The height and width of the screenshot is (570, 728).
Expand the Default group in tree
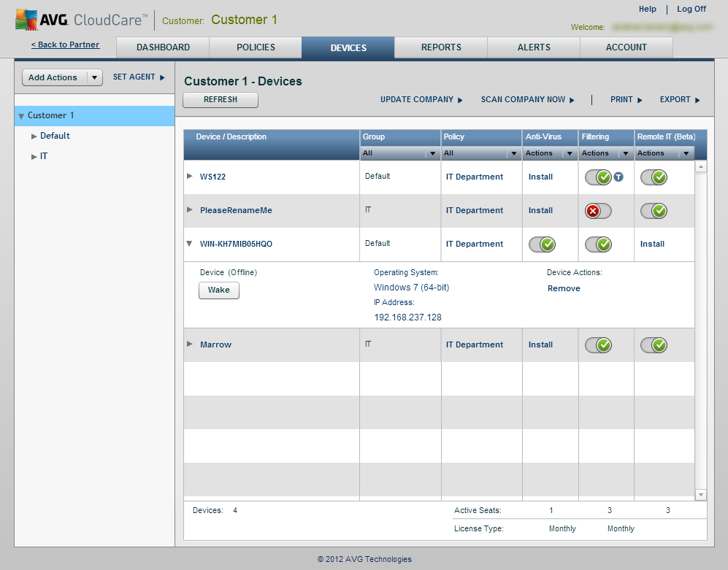(x=34, y=136)
